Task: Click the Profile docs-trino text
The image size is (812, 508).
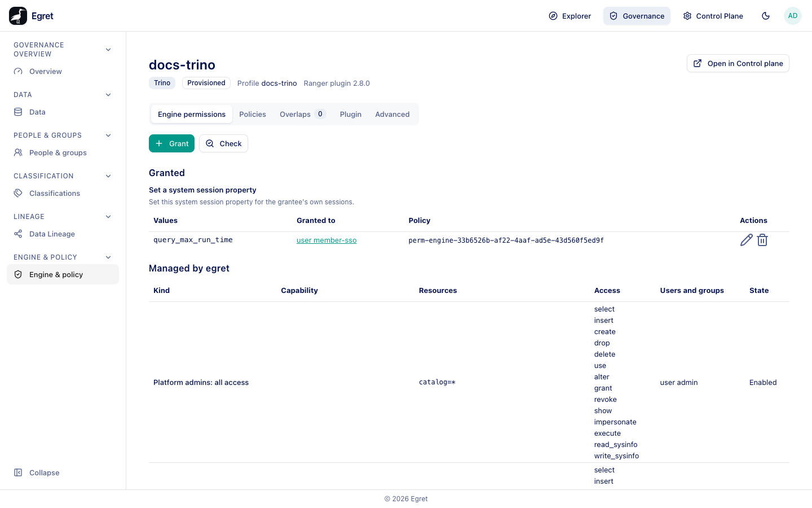Action: (x=267, y=84)
